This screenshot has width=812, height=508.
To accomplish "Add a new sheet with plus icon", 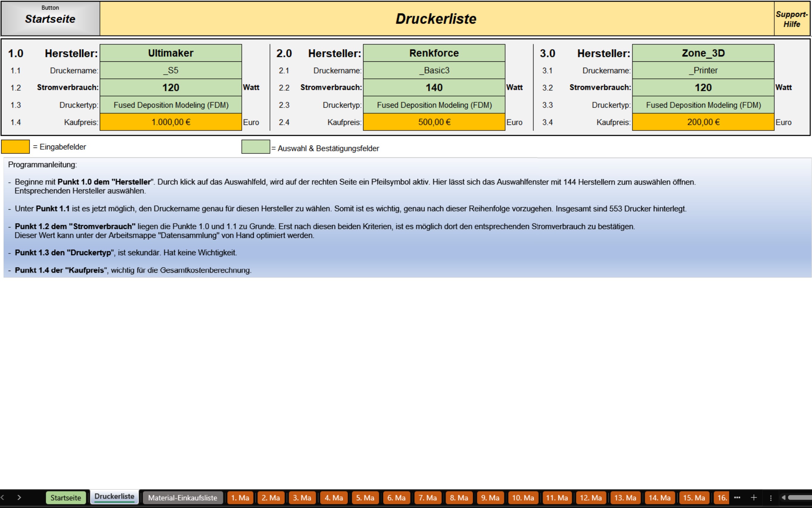I will tap(754, 498).
